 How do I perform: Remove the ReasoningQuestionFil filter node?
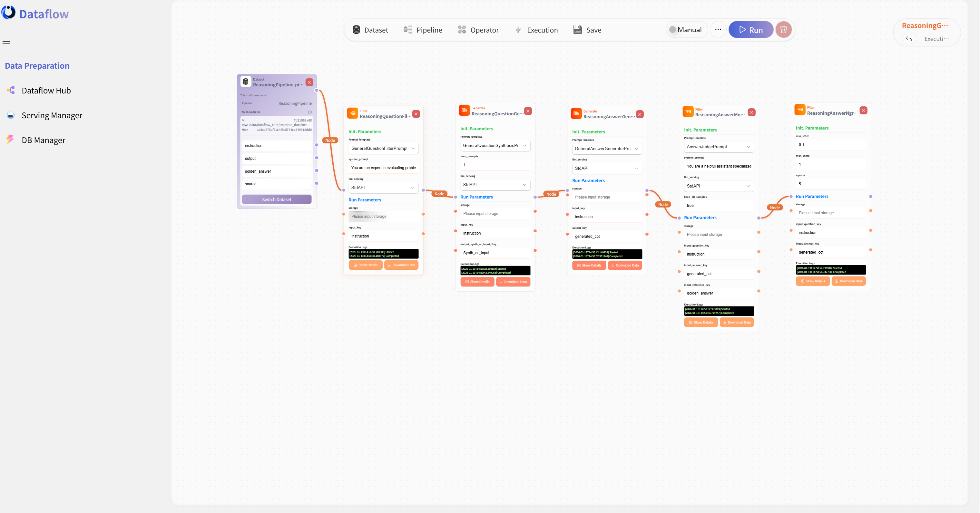tap(416, 114)
